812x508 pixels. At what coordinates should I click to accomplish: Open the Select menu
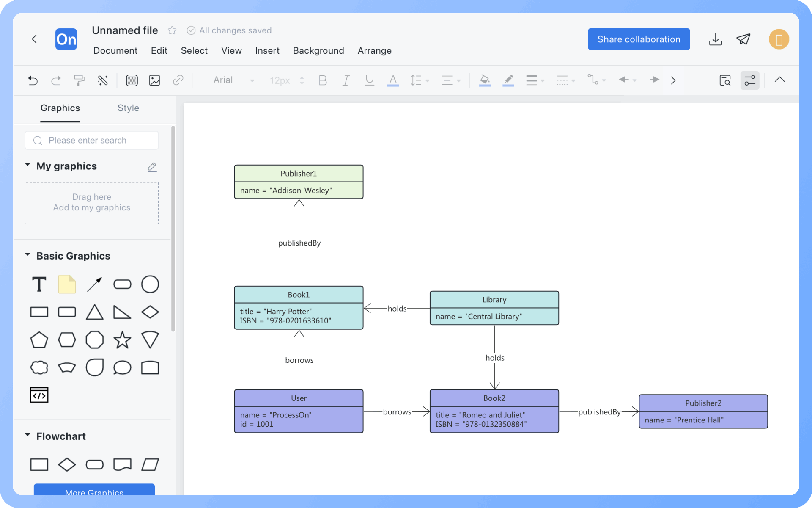194,51
